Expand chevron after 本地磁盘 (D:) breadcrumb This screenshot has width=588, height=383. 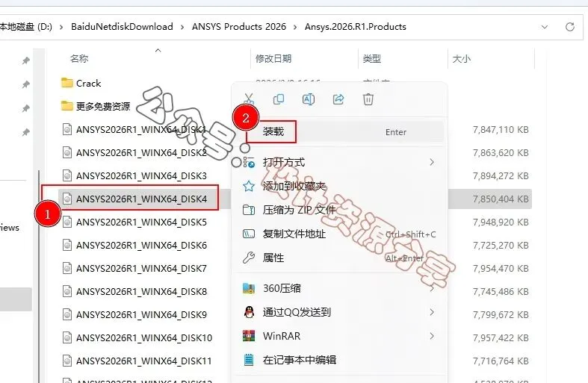pyautogui.click(x=61, y=27)
